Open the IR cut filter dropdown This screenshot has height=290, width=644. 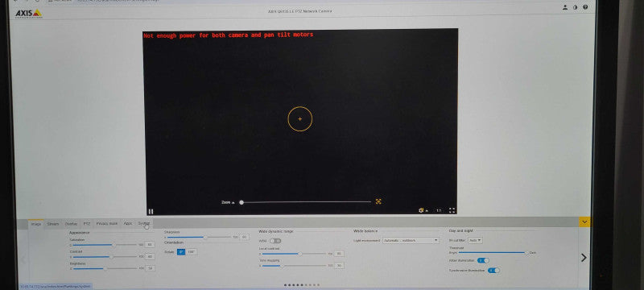(x=475, y=240)
